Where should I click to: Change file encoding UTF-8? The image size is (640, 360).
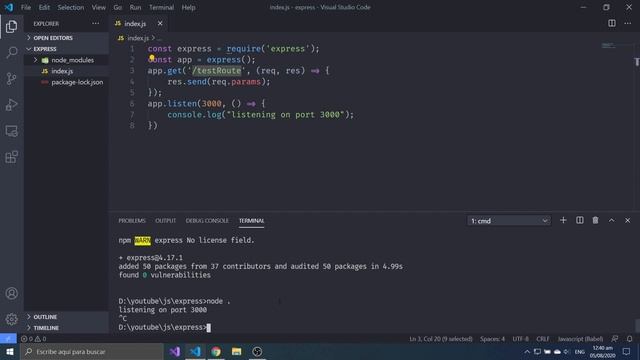[520, 339]
